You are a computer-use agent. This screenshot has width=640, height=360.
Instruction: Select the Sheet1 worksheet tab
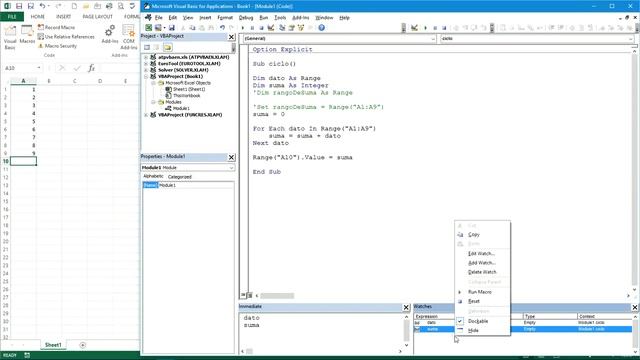tap(53, 345)
